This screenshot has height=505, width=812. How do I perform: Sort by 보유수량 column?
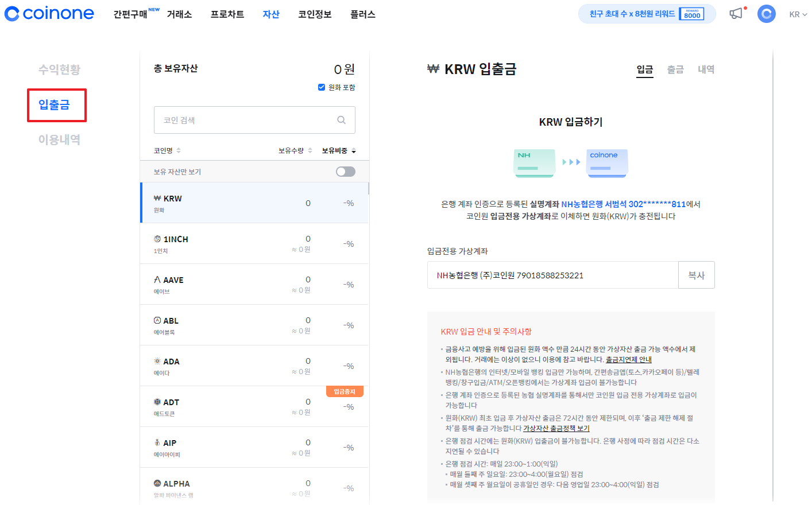point(295,150)
